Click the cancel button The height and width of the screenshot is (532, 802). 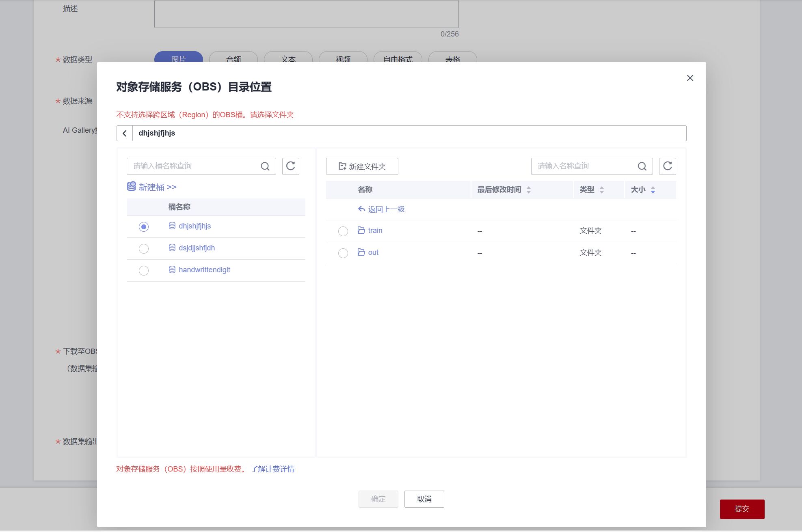click(x=424, y=499)
